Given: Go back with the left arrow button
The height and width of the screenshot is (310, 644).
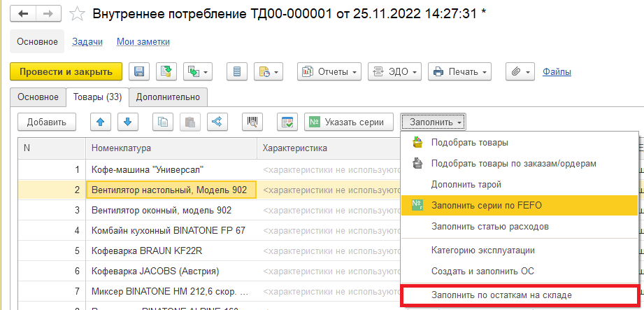Looking at the screenshot, I should pyautogui.click(x=23, y=14).
